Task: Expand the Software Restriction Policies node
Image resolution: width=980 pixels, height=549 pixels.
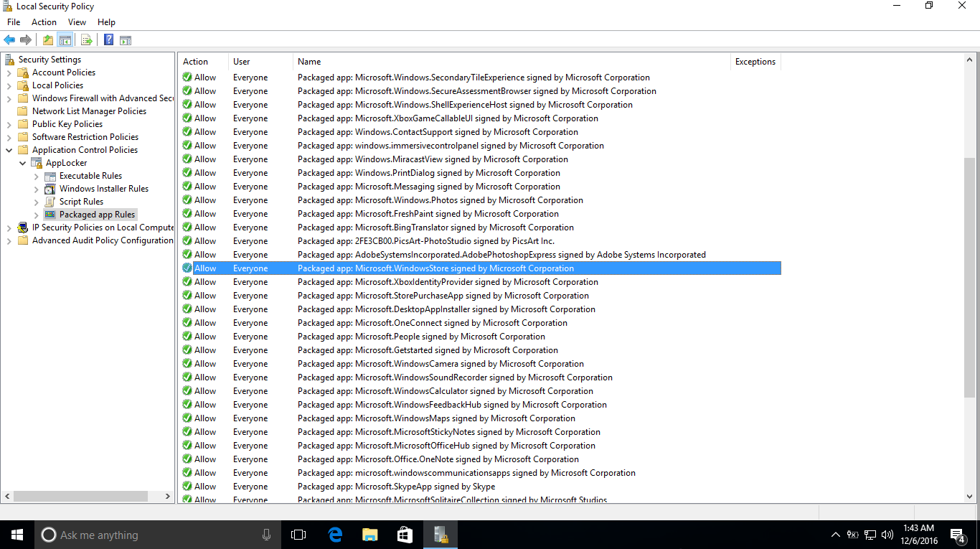Action: point(9,137)
